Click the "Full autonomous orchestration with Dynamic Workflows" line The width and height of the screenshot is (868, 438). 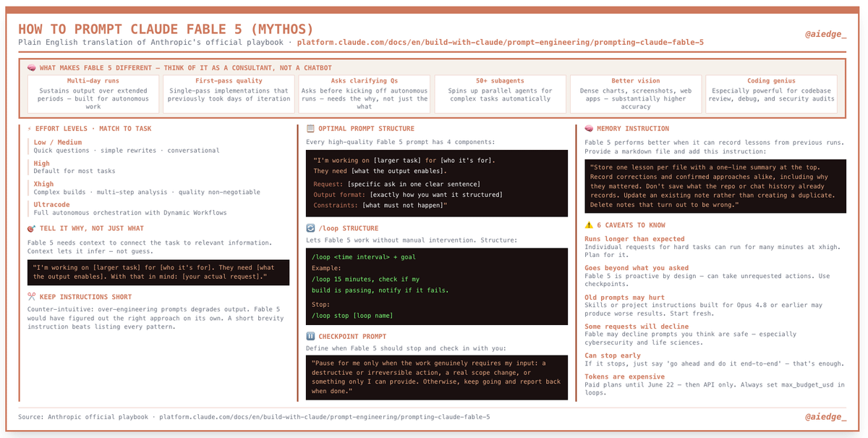pyautogui.click(x=129, y=213)
